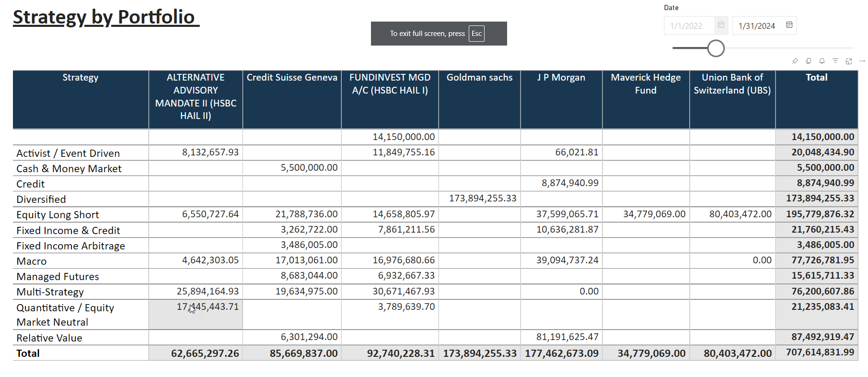Image resolution: width=868 pixels, height=377 pixels.
Task: Select the Macro strategy row label
Action: pyautogui.click(x=32, y=261)
